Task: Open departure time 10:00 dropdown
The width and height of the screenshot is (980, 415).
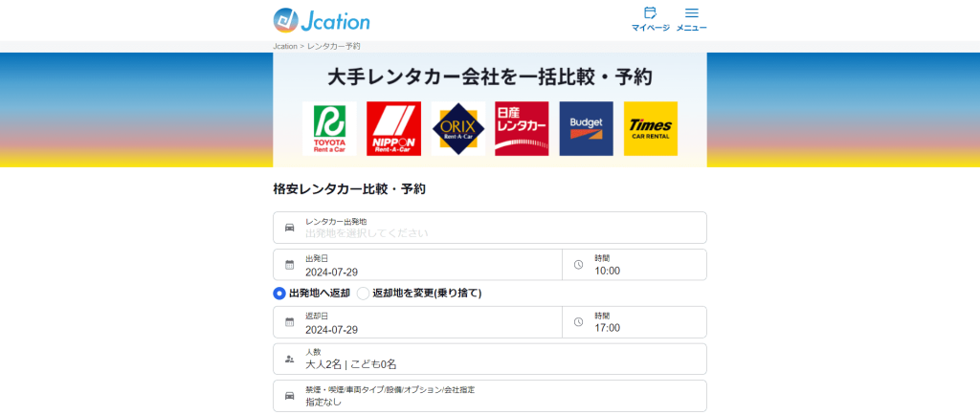Action: (x=635, y=265)
